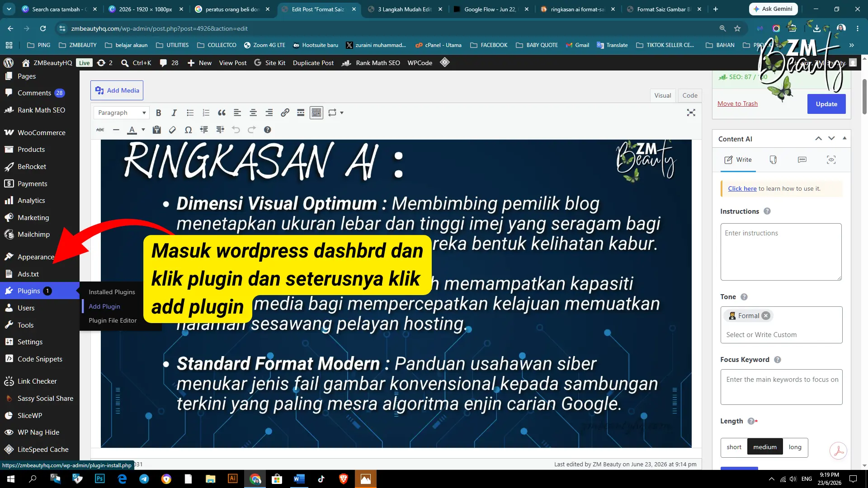Open the browser tab search dropdown
This screenshot has width=868, height=488.
[9, 9]
